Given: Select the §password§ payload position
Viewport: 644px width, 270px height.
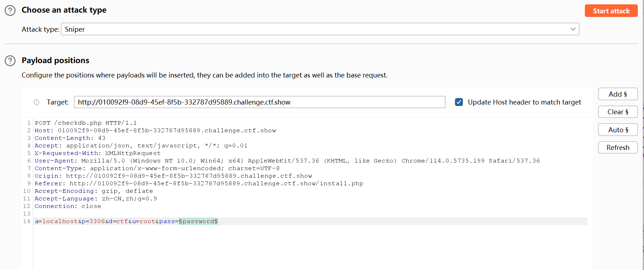Looking at the screenshot, I should [198, 221].
